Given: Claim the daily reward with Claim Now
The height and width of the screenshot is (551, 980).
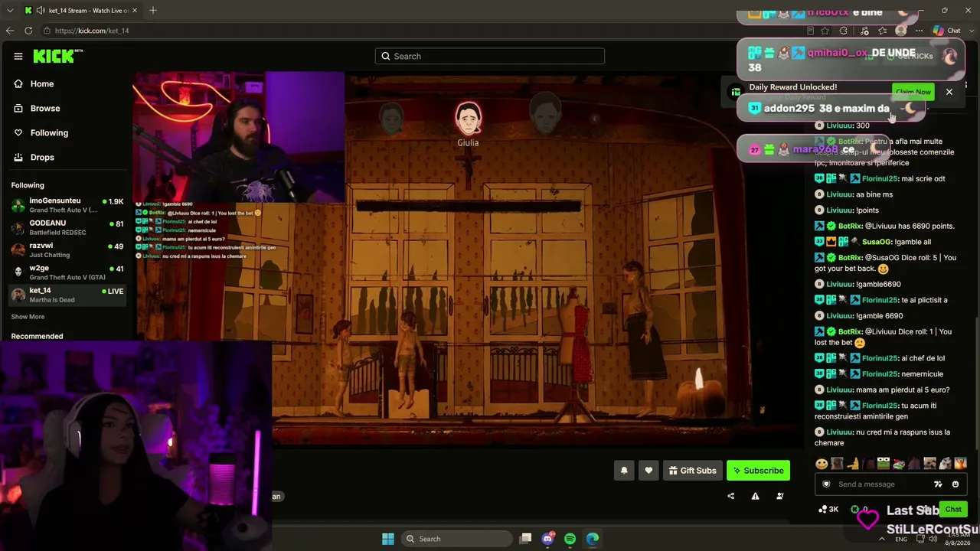Looking at the screenshot, I should coord(913,92).
